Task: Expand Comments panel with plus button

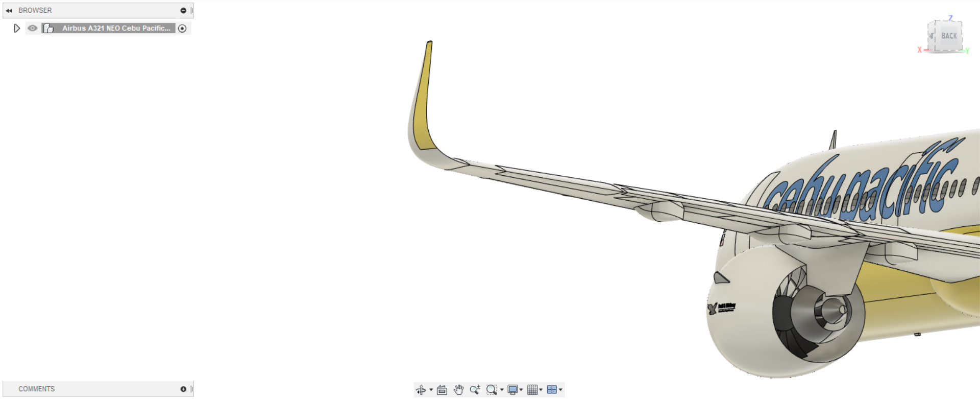Action: click(183, 389)
